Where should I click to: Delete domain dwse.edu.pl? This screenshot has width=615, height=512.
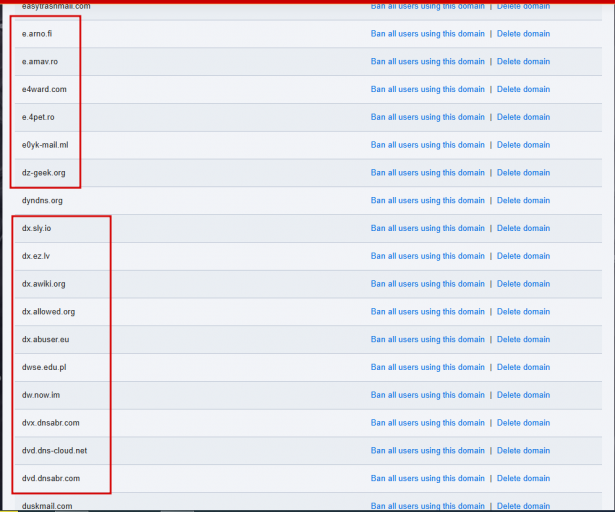pos(523,368)
